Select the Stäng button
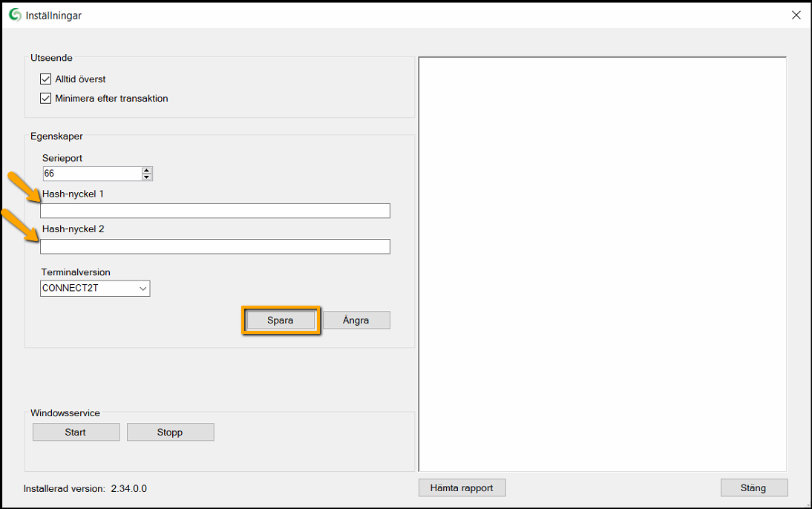 [753, 487]
